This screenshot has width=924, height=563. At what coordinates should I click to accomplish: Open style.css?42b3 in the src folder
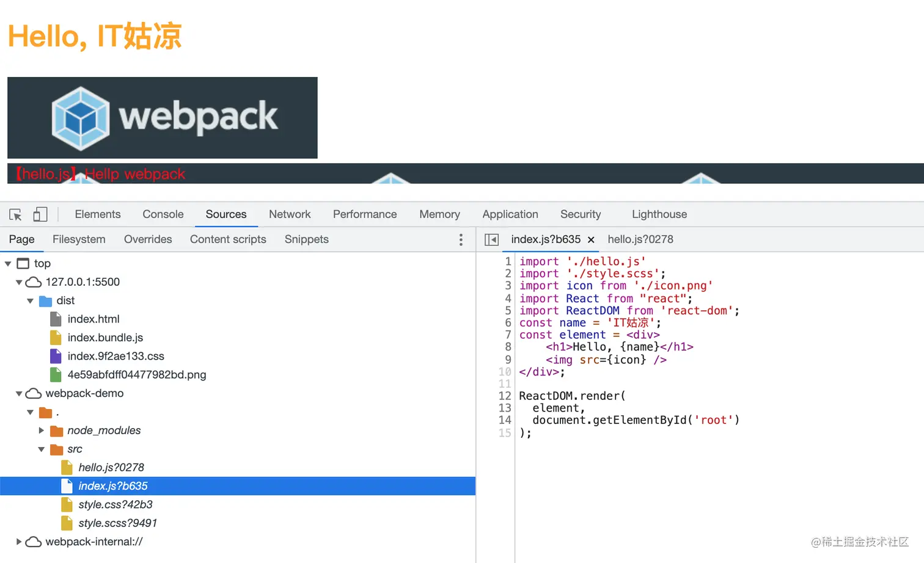click(116, 505)
